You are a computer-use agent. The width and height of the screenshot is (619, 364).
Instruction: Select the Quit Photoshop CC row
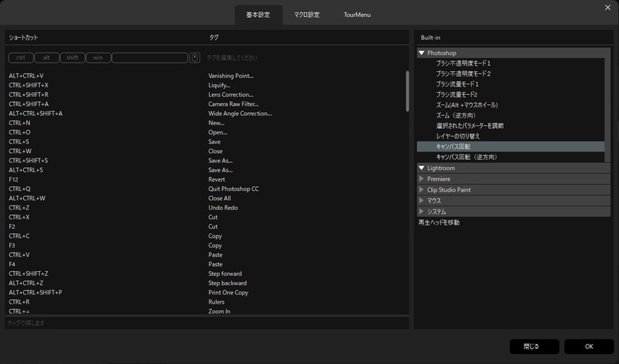pyautogui.click(x=205, y=189)
